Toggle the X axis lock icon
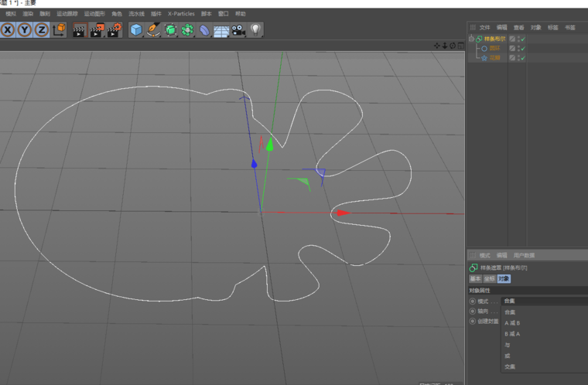Screen dimensions: 588x385 [x=9, y=30]
